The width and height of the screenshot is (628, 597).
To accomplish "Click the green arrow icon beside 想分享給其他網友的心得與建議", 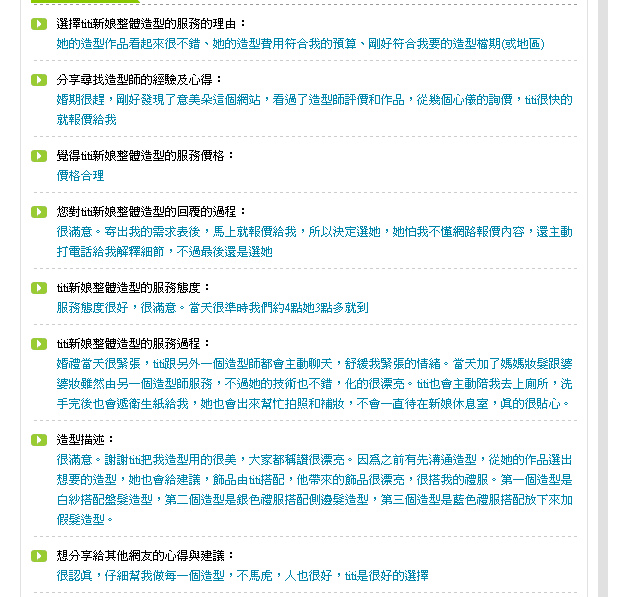I will click(39, 556).
